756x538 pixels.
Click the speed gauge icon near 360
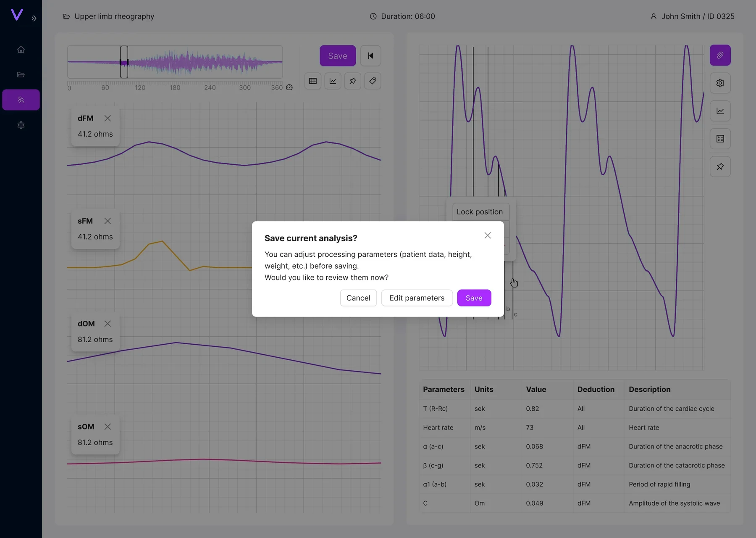pyautogui.click(x=289, y=87)
